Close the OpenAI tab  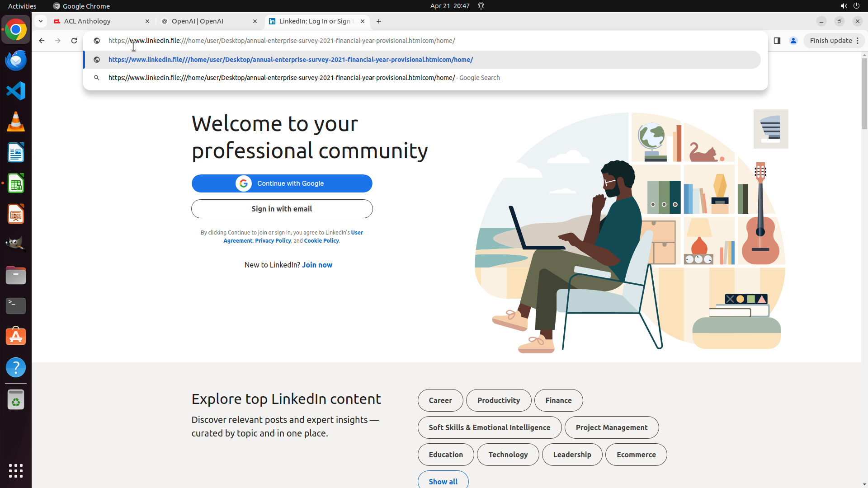click(255, 21)
